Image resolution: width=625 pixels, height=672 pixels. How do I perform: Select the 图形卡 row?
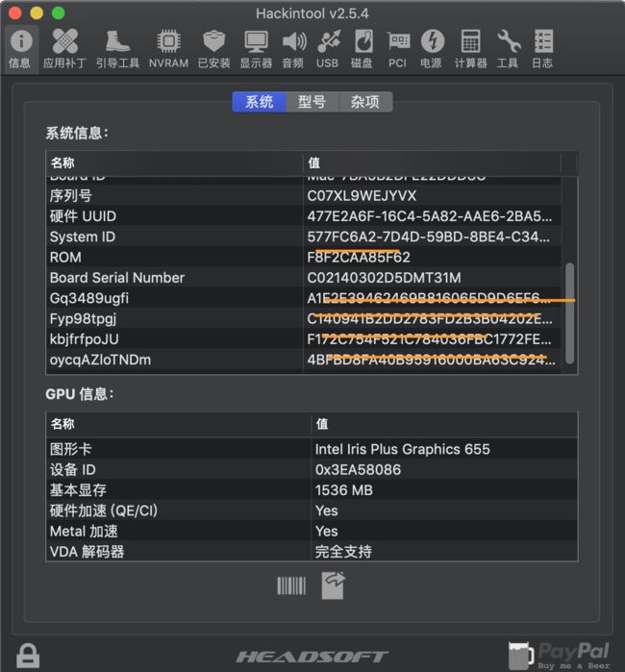click(x=312, y=449)
